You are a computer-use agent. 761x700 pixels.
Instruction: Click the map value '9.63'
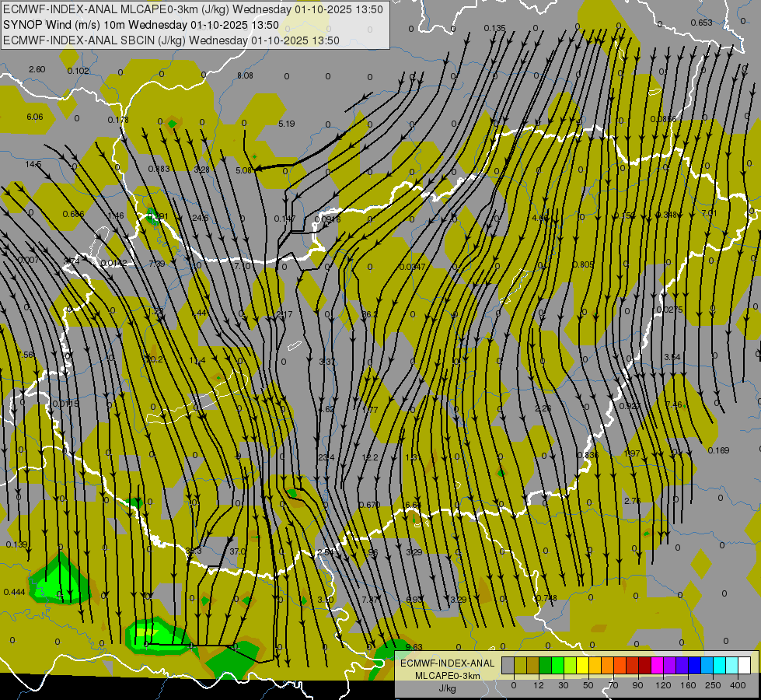(x=414, y=647)
